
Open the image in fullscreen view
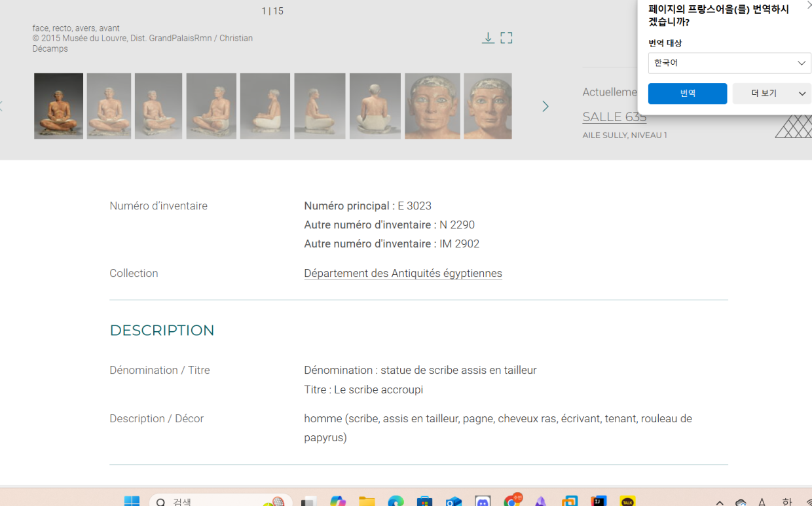506,38
